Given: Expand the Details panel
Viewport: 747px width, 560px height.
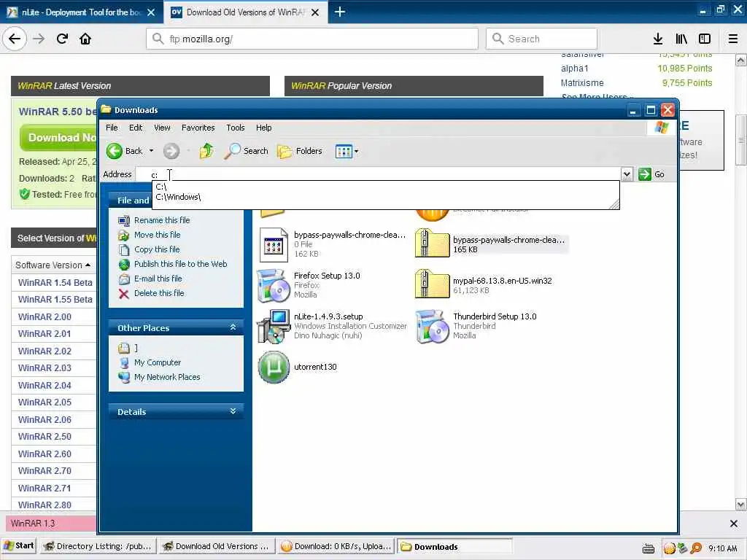Looking at the screenshot, I should (x=233, y=411).
